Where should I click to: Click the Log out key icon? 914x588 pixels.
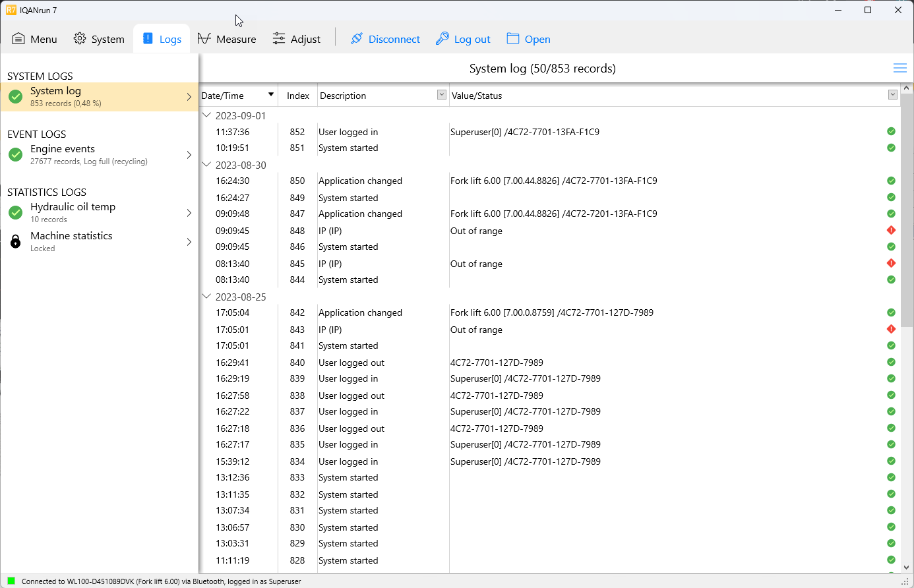pos(442,39)
